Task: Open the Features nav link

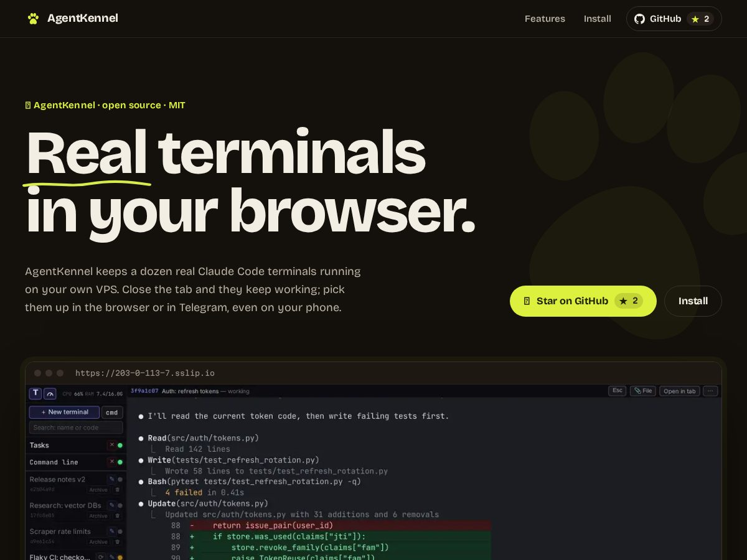Action: (545, 19)
